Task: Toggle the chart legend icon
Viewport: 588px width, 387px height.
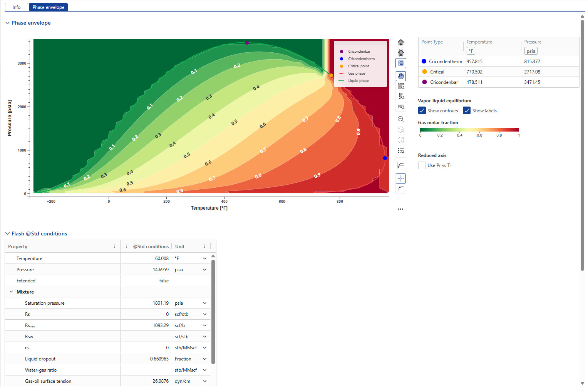Action: 401,63
